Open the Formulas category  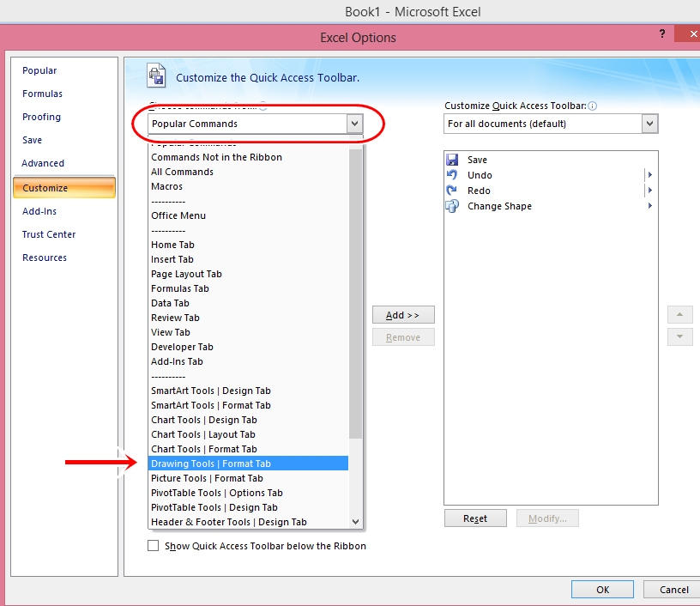tap(42, 94)
